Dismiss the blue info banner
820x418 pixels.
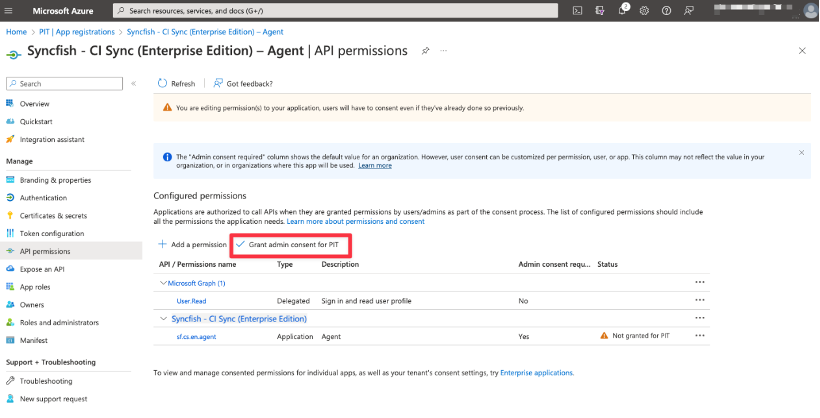pos(801,153)
